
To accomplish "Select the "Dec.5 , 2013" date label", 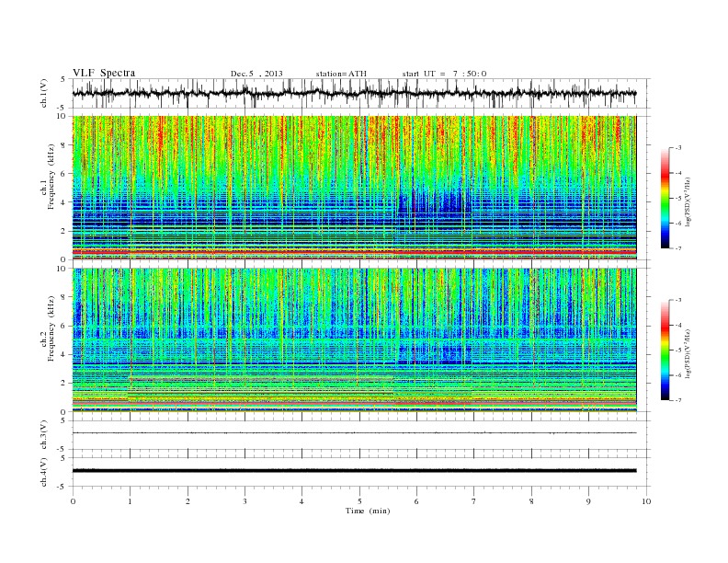I will 256,74.
